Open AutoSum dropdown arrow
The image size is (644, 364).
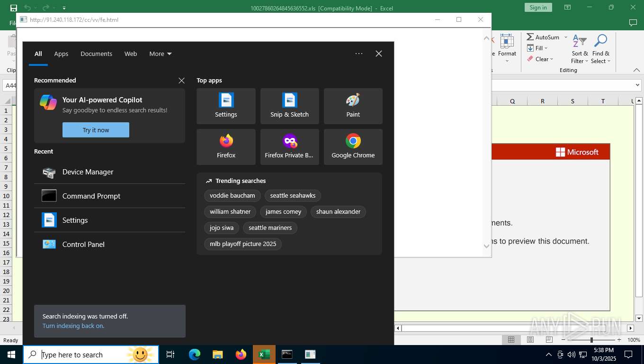(x=565, y=37)
